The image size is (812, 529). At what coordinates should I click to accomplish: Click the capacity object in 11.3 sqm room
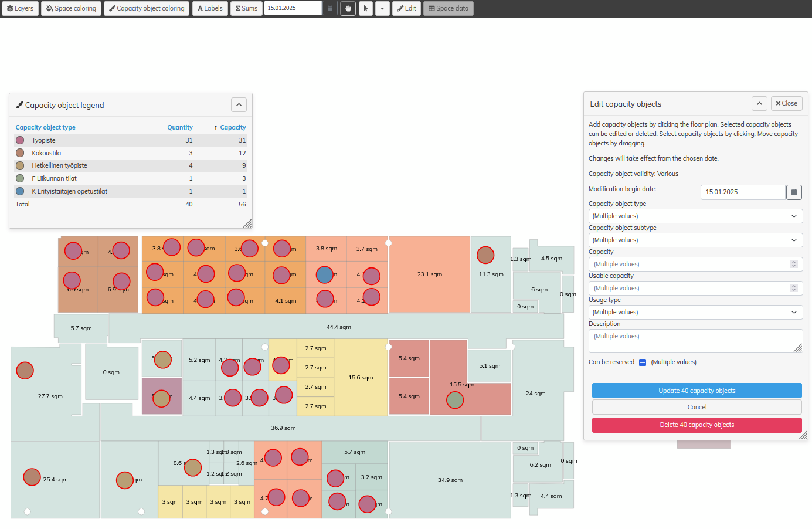pyautogui.click(x=485, y=255)
